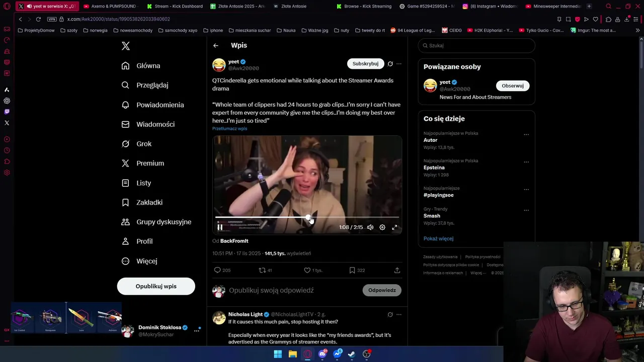The height and width of the screenshot is (362, 644).
Task: Click the VPN badge in address bar
Action: point(52,19)
